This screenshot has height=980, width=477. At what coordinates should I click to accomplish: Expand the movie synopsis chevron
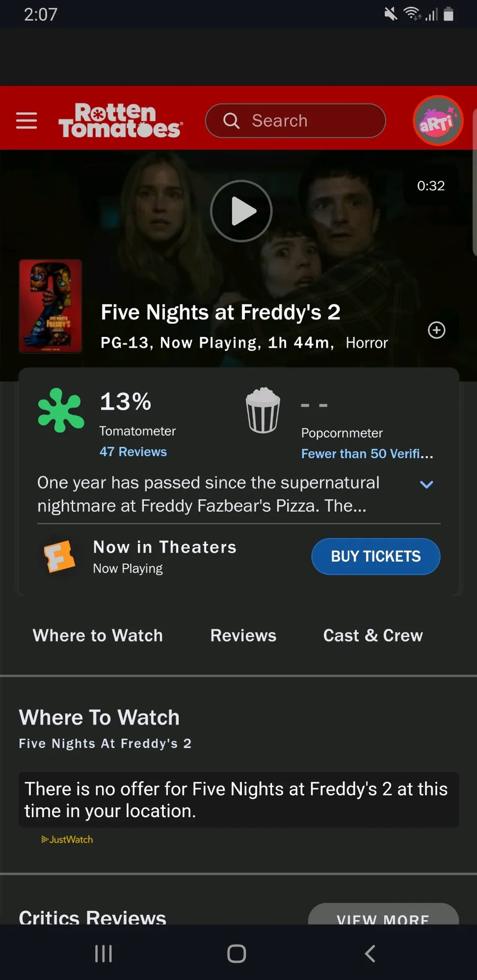pos(427,484)
